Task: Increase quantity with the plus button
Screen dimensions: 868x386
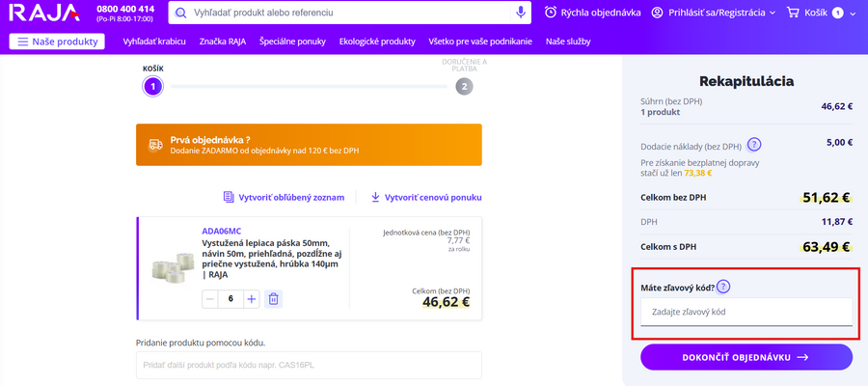Action: (252, 299)
